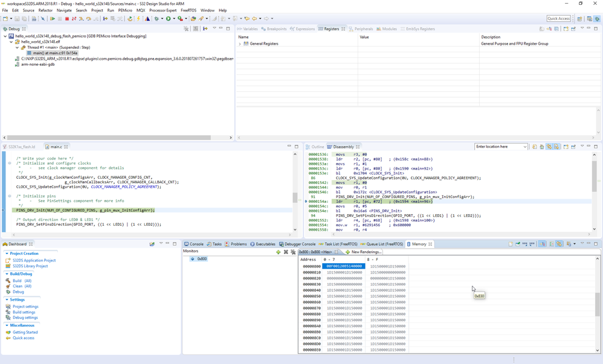Image resolution: width=603 pixels, height=364 pixels.
Task: Toggle Link with Active Debug Context in Disassembly
Action: (549, 147)
